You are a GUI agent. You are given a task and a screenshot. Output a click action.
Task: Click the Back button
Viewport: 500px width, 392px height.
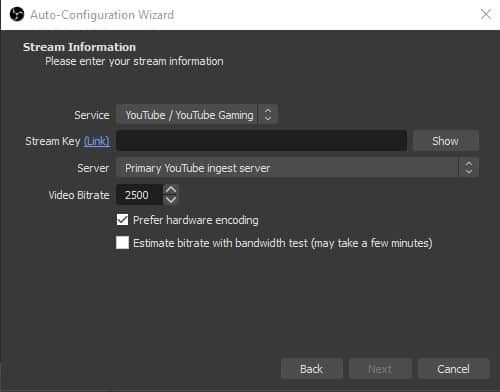point(312,369)
